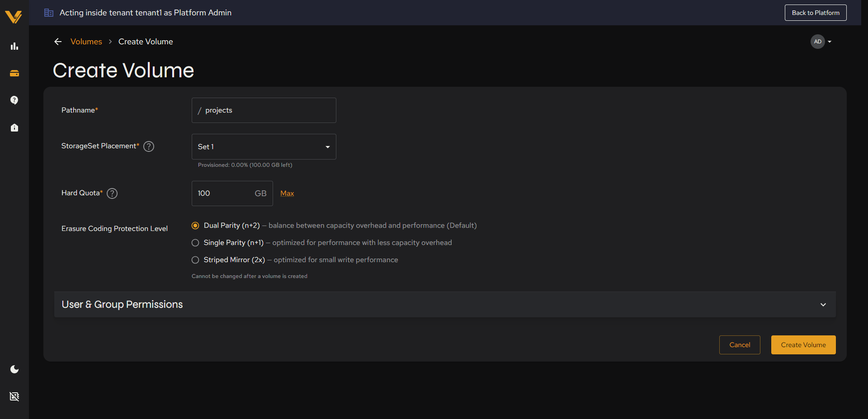Click the V logo icon in sidebar
This screenshot has width=868, height=419.
(x=14, y=17)
